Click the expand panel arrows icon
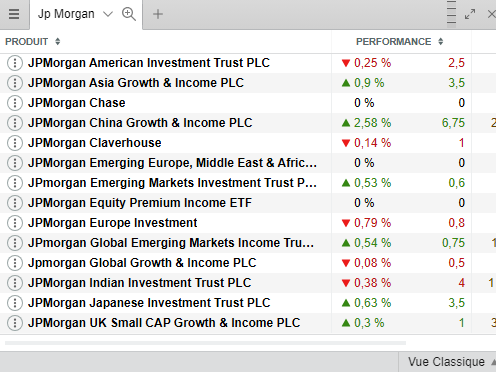Screen dimensions: 496x372 [x=470, y=14]
